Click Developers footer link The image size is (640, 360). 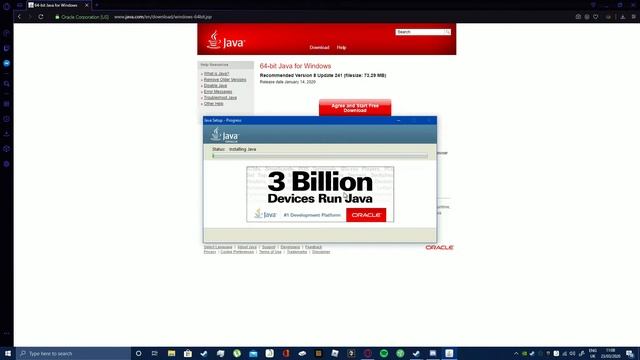click(x=290, y=247)
